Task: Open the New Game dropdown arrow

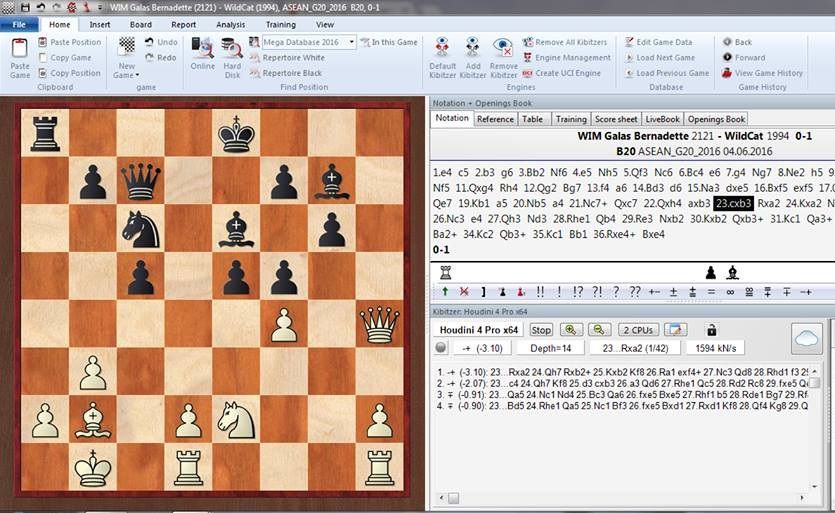Action: [x=137, y=75]
